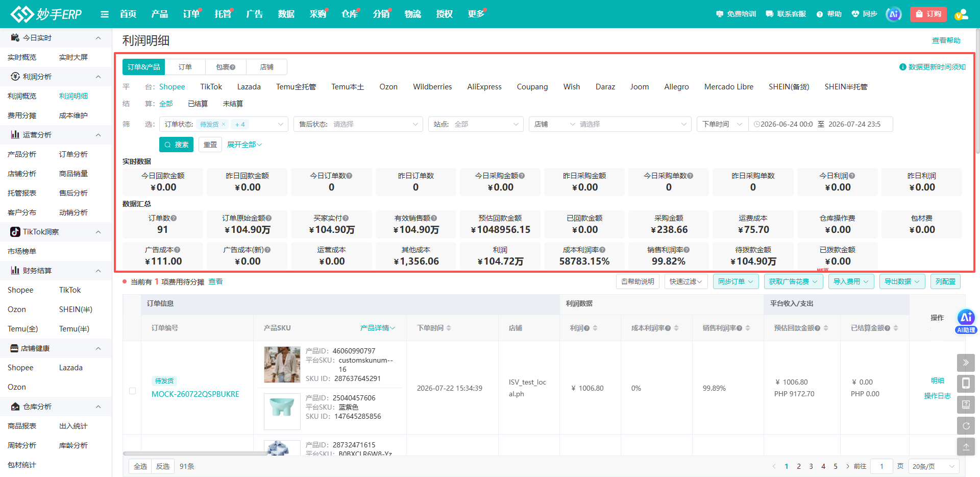This screenshot has height=477, width=980.
Task: Collapse the 今日实时 sidebar section
Action: pos(99,38)
